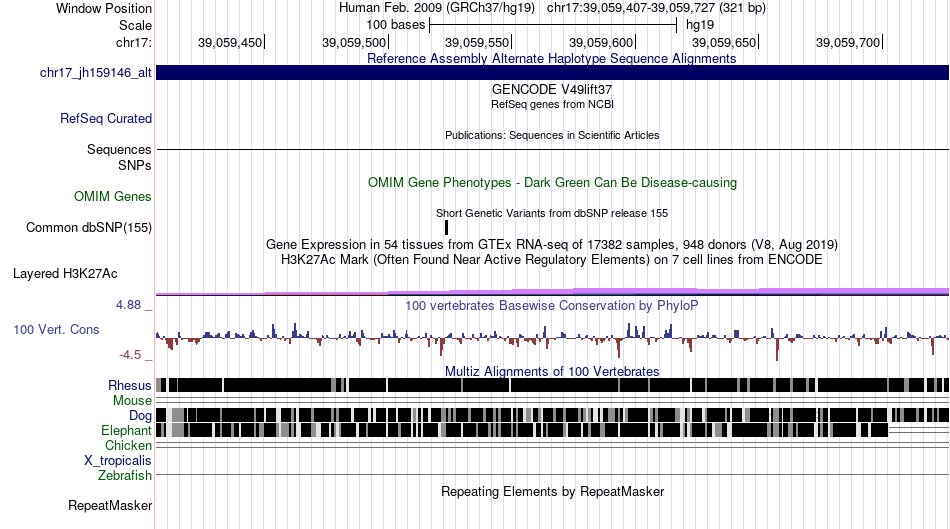Screen dimensions: 950x529
Task: Click the Rhesus alignment block row
Action: click(553, 385)
